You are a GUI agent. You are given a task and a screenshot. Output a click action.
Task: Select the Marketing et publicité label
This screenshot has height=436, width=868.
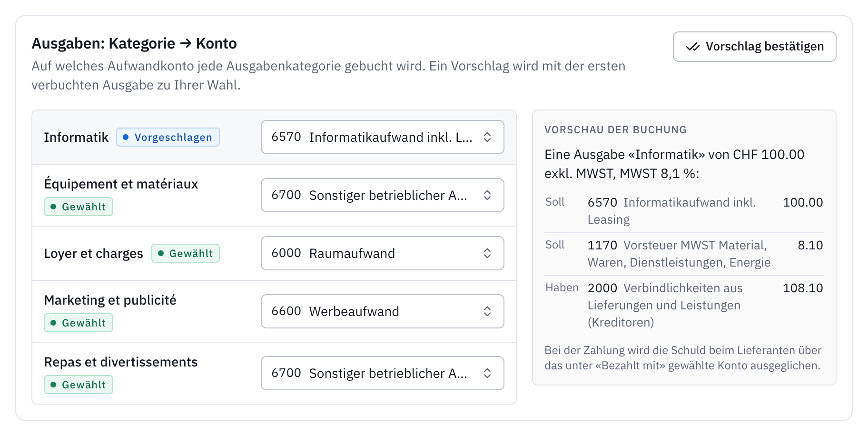point(110,300)
